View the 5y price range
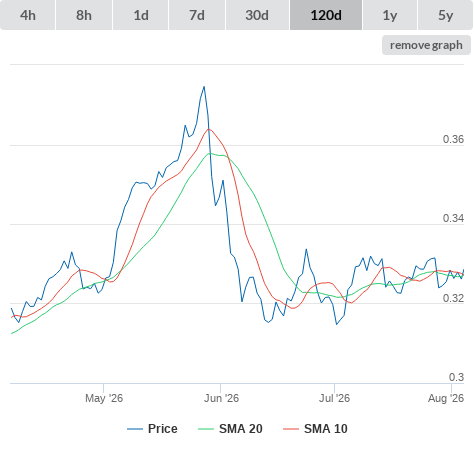Viewport: 474px width, 455px height. tap(446, 15)
